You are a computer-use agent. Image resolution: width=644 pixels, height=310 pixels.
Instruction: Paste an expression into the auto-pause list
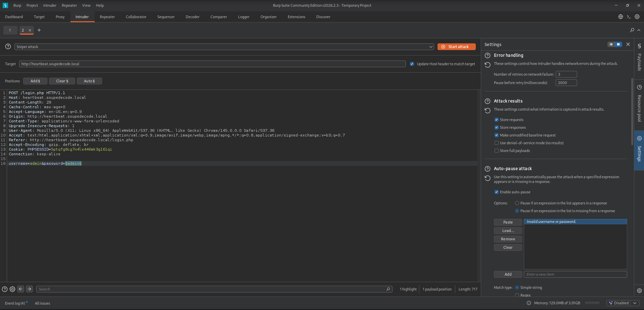click(x=508, y=222)
